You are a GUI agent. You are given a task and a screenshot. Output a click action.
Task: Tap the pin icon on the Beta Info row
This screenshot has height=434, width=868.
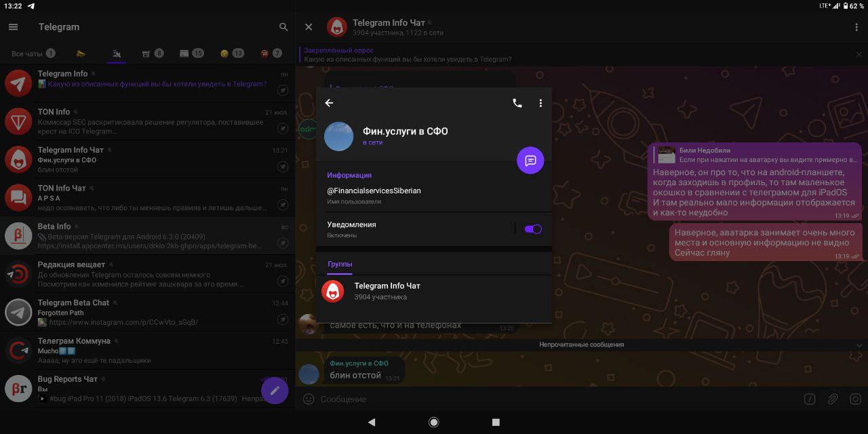pyautogui.click(x=283, y=243)
